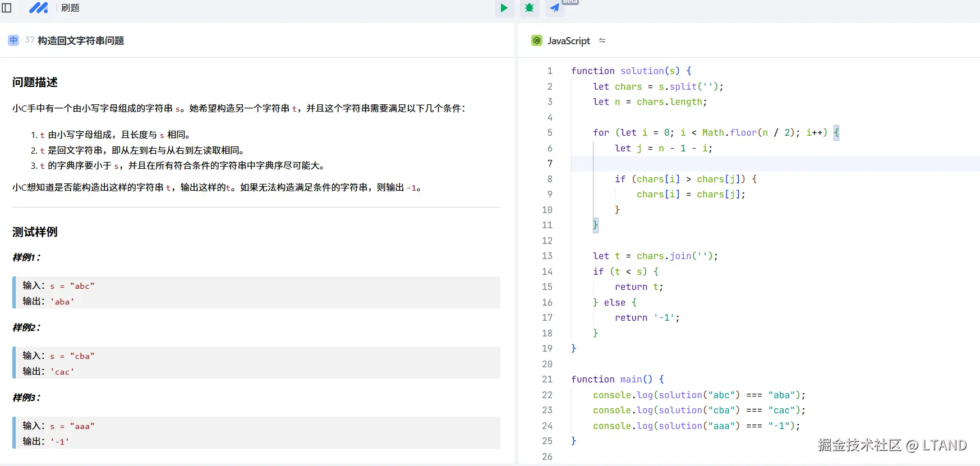Click the 样例1 label
Screen dimensions: 980x466
tap(26, 257)
